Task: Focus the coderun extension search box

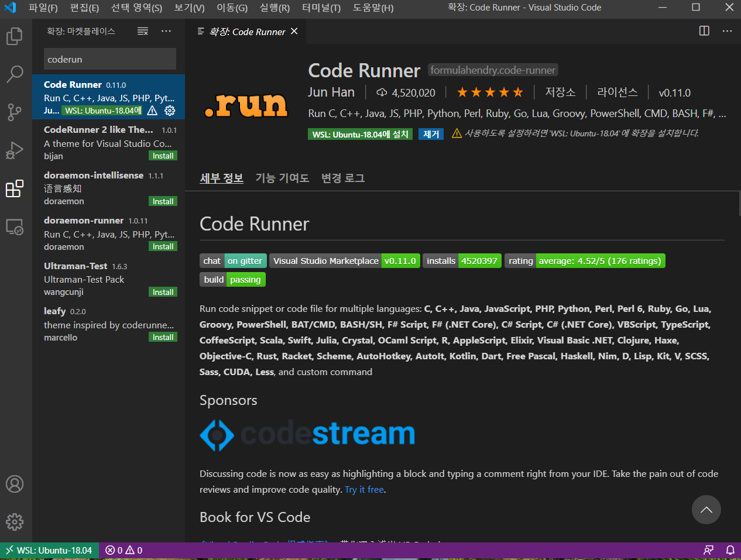Action: click(x=110, y=59)
